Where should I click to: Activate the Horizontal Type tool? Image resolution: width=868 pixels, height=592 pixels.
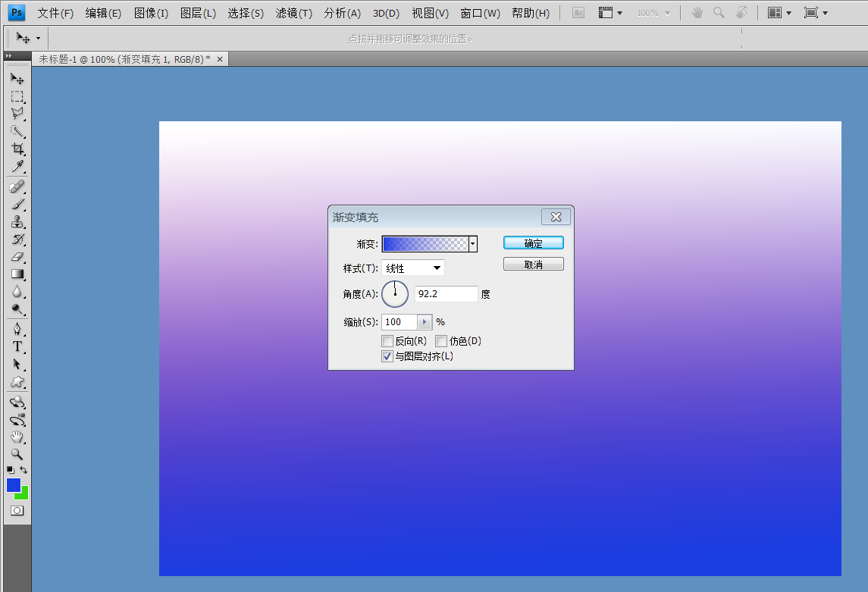(17, 346)
